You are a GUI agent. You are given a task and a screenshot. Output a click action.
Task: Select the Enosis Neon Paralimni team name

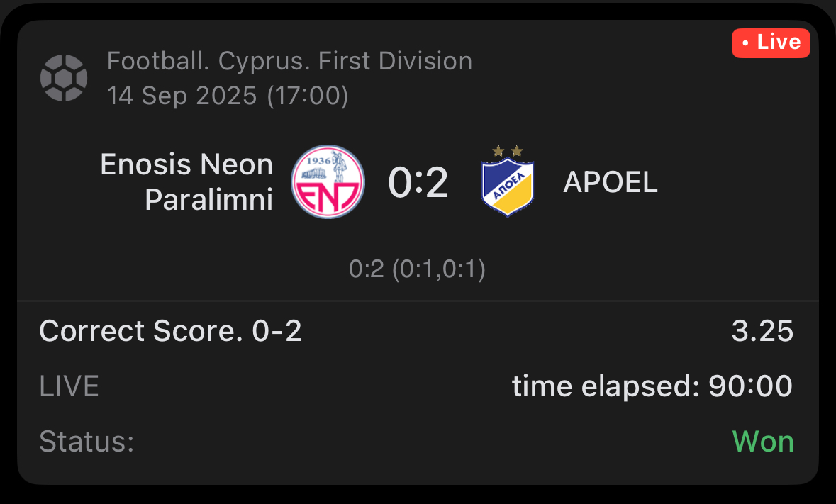(x=186, y=182)
